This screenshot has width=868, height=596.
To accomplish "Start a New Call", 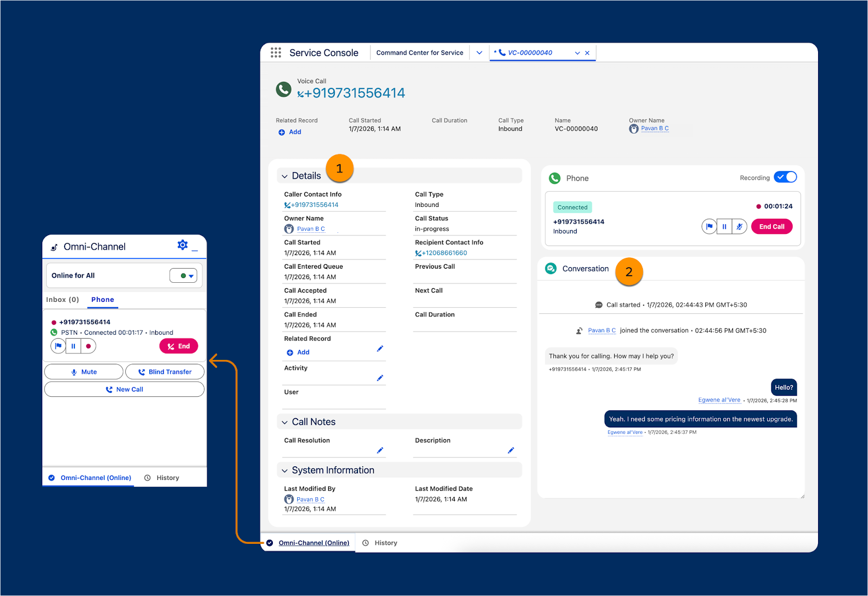I will click(x=124, y=389).
